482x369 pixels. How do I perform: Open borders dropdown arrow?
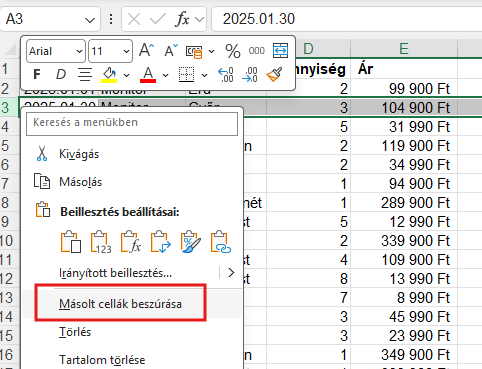(205, 75)
